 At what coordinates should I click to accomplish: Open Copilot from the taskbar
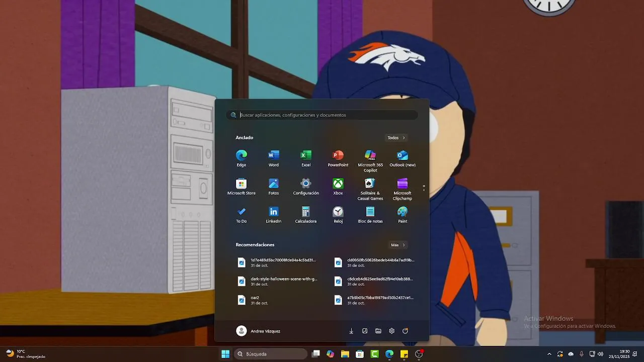[330, 354]
